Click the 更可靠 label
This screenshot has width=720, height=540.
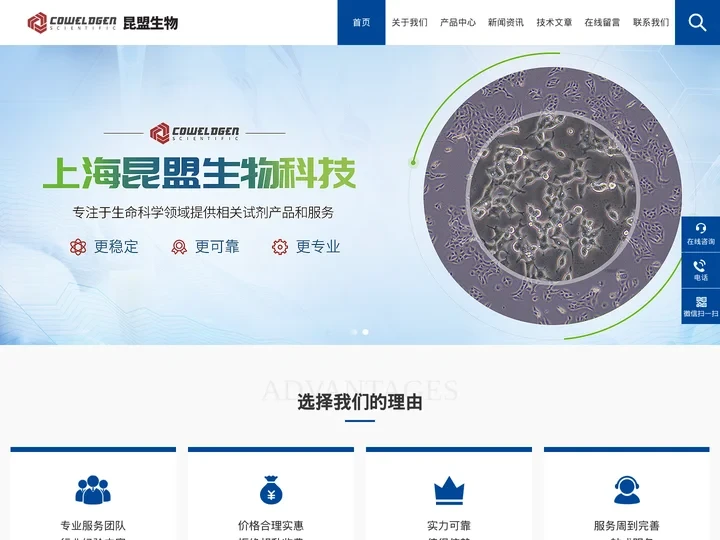coord(217,247)
